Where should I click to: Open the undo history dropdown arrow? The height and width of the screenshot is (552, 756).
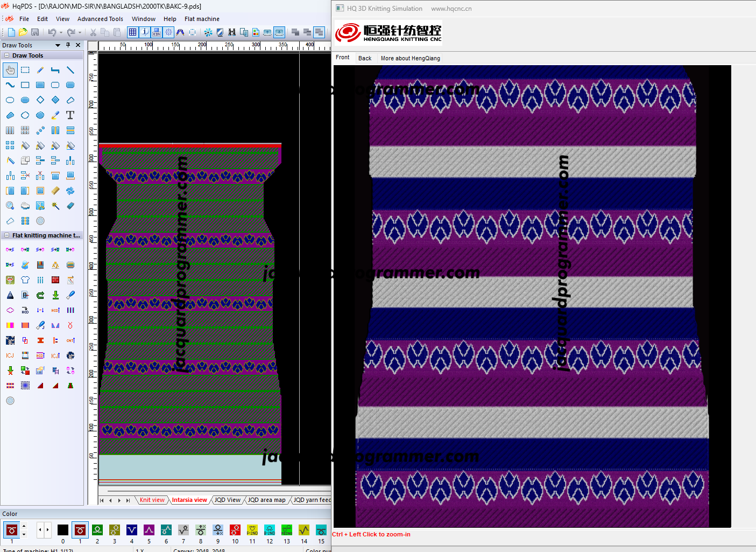click(x=61, y=32)
